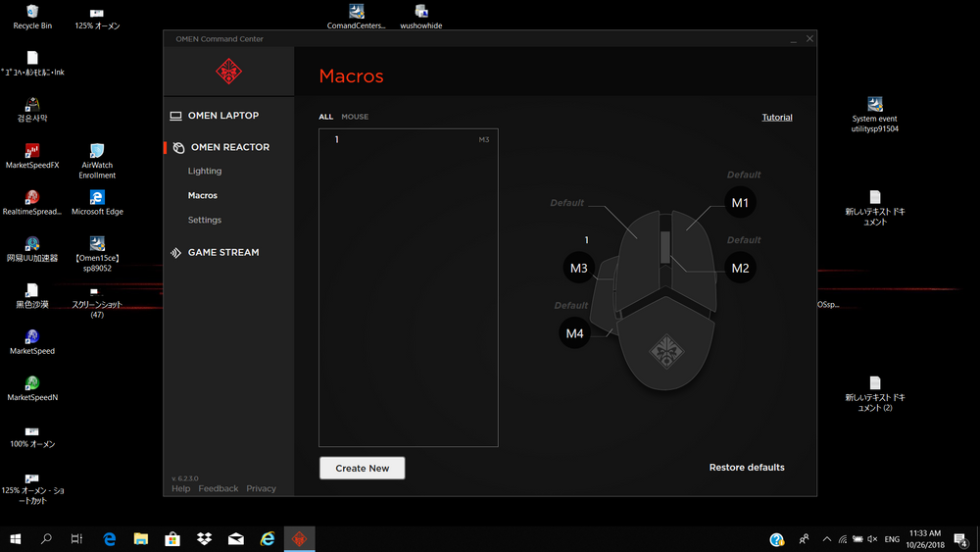Select the OMEN REACTOR mouse icon
This screenshot has height=552, width=980.
point(178,147)
